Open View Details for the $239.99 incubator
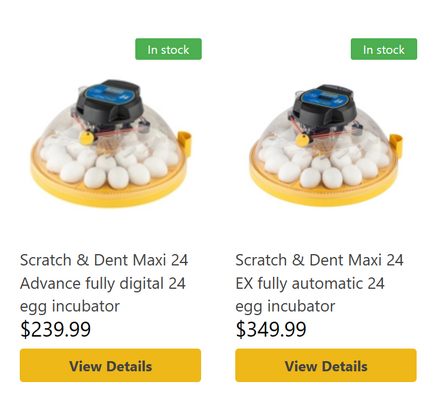 click(x=110, y=365)
